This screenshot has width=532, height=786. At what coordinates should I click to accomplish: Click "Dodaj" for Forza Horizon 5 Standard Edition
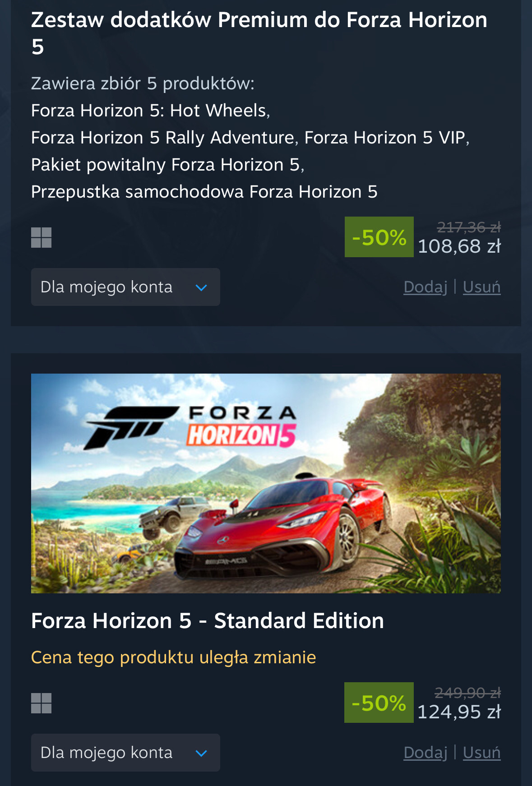425,753
